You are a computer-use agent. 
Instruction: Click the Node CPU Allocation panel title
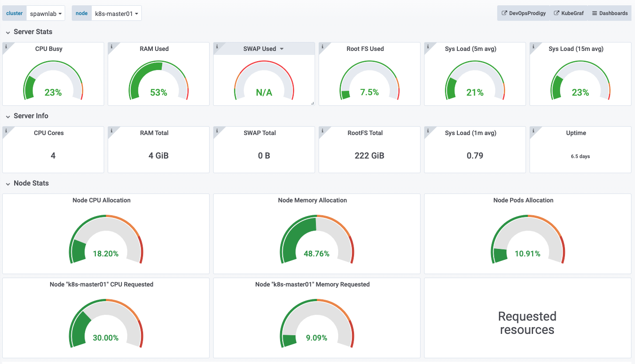[101, 200]
